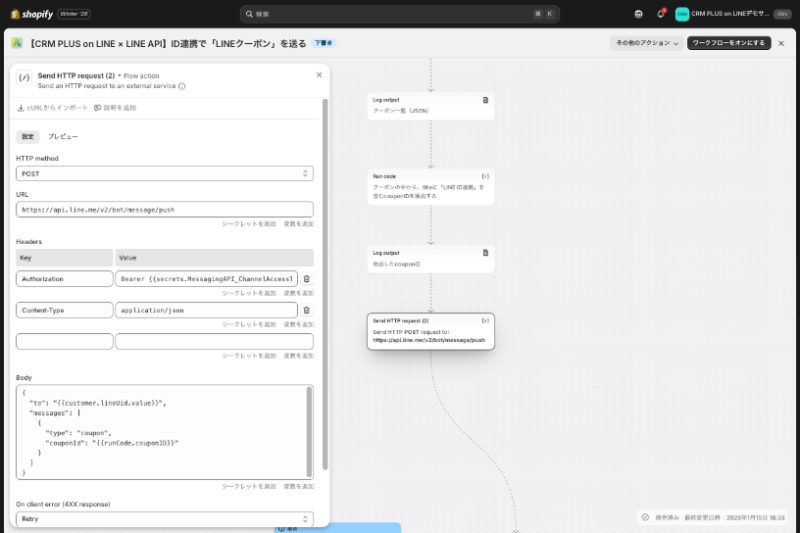The width and height of the screenshot is (800, 533).
Task: Click the Body text area scrollbar
Action: pos(309,431)
